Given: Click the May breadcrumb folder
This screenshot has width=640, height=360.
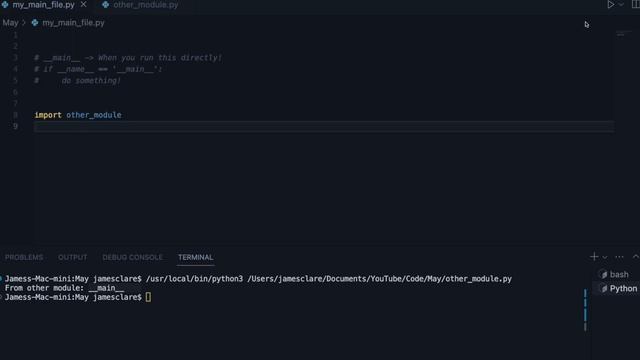Looking at the screenshot, I should 11,23.
